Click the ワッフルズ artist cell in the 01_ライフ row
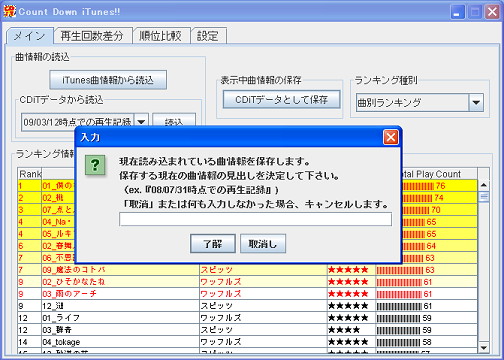 [x=263, y=318]
